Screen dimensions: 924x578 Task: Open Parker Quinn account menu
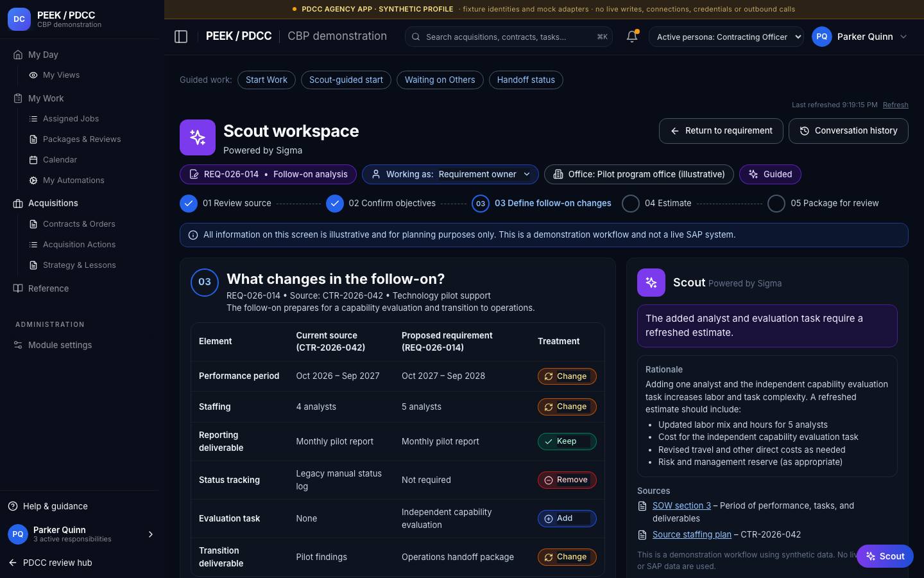(860, 37)
